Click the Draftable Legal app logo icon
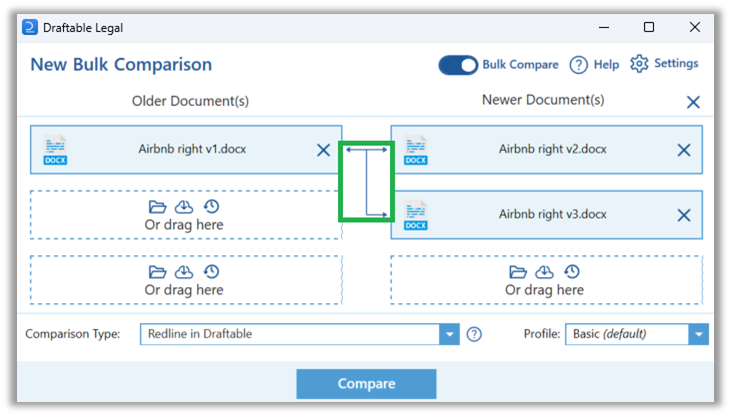 click(30, 28)
